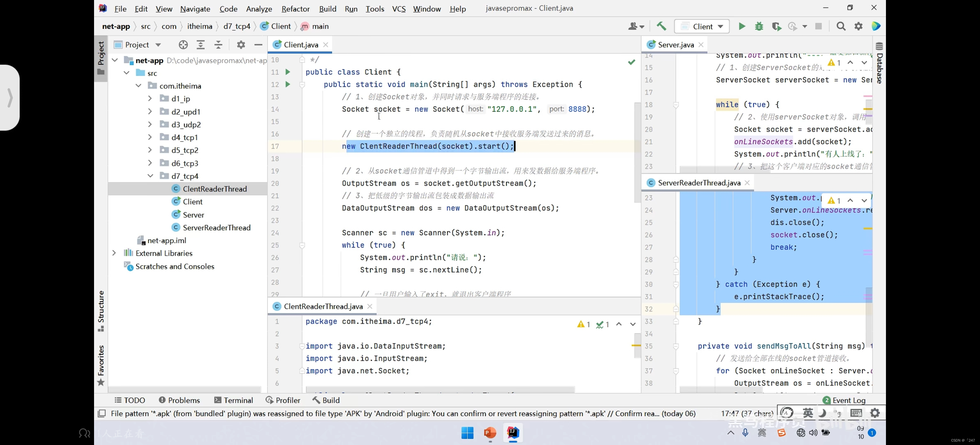Go to next highlighted error in Server.java
The image size is (980, 445).
click(864, 63)
